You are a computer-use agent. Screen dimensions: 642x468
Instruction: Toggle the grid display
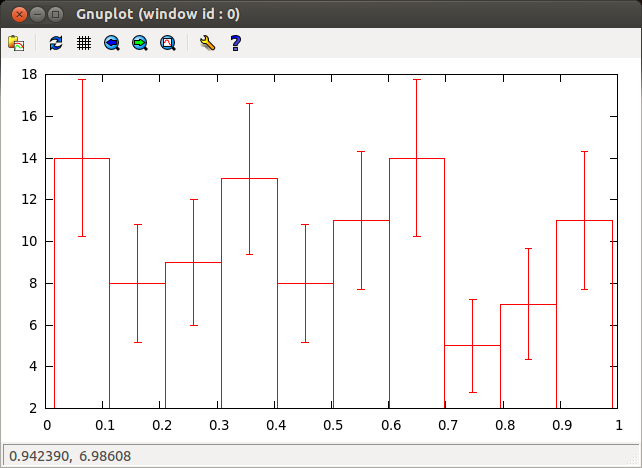click(84, 43)
